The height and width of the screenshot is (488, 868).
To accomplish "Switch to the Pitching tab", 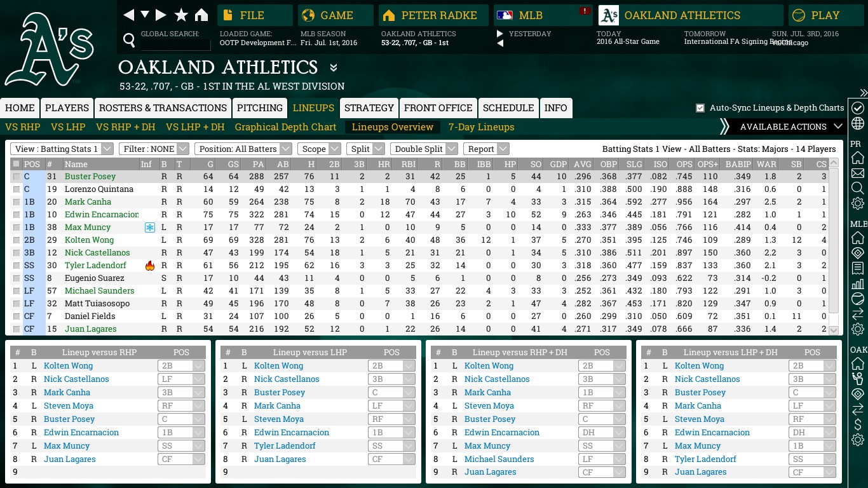I will tap(259, 108).
